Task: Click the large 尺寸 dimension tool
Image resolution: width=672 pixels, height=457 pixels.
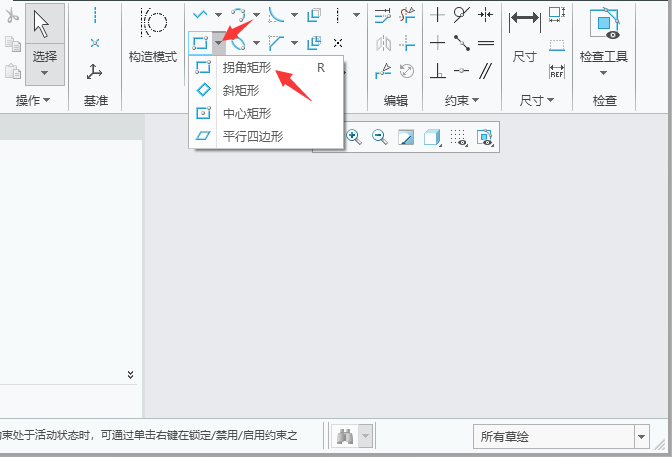Action: pyautogui.click(x=525, y=35)
